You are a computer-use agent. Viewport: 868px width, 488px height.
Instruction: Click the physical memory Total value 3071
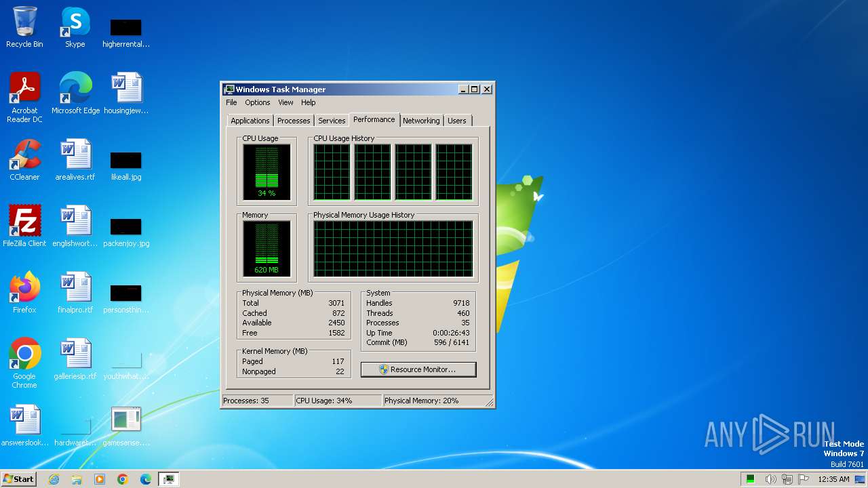pyautogui.click(x=336, y=303)
